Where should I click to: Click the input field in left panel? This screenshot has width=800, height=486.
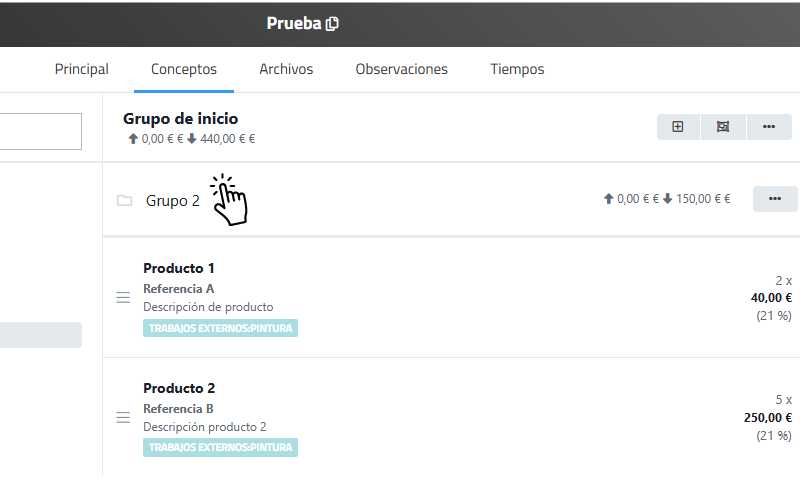tap(40, 131)
